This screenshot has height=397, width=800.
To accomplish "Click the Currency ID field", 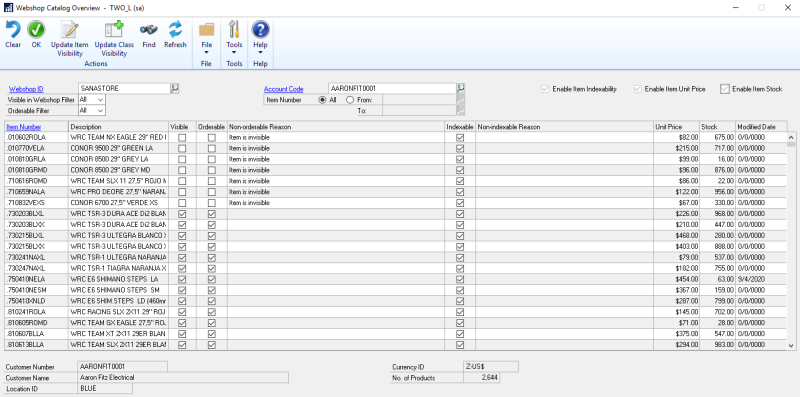I will (491, 367).
